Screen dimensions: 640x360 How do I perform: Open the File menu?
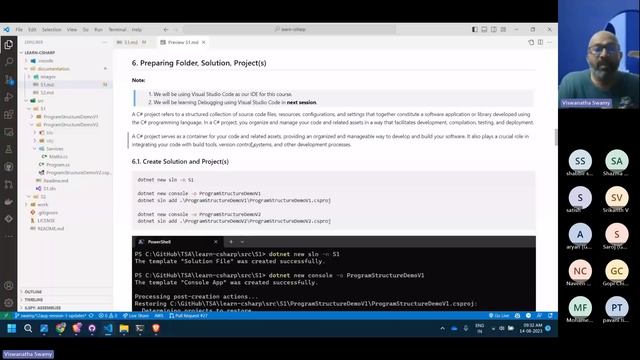[x=19, y=29]
